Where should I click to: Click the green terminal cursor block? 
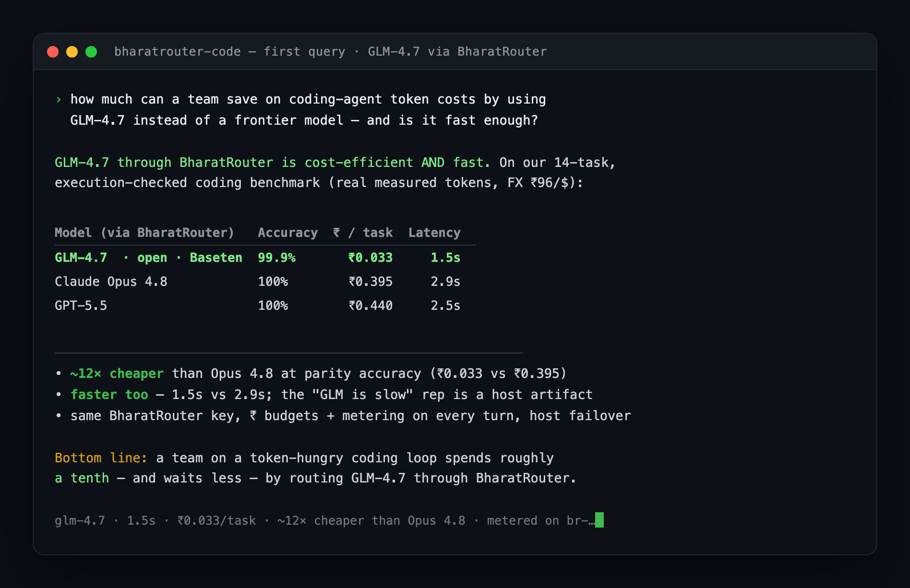[599, 520]
